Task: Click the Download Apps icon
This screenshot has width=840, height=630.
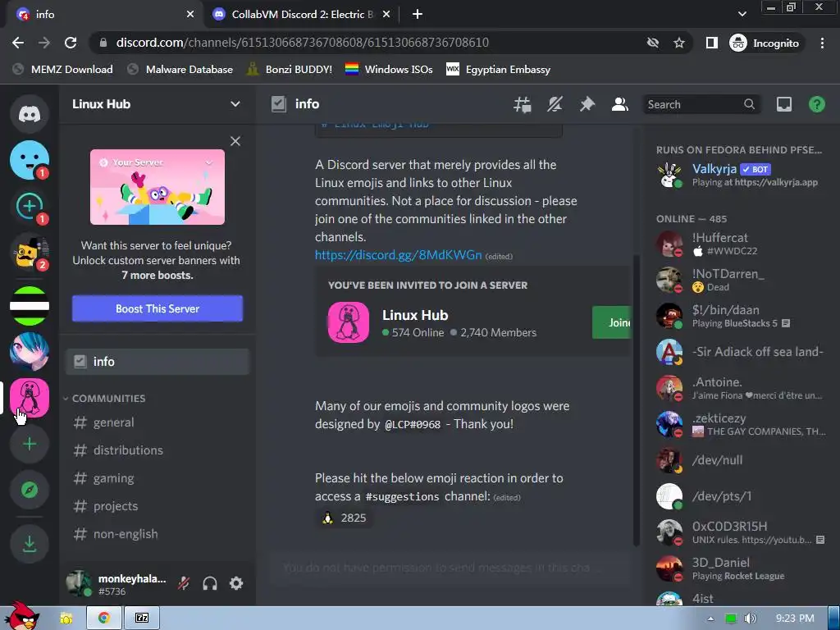Action: click(30, 545)
